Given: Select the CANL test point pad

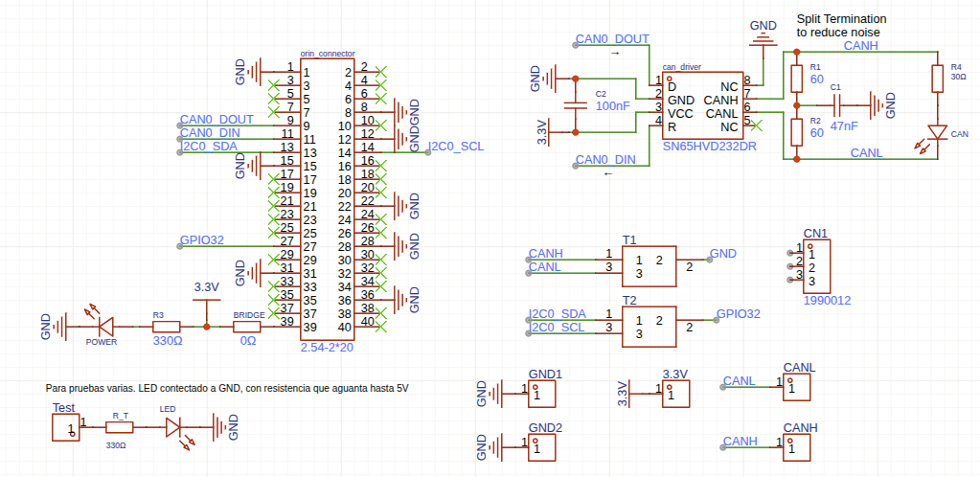Looking at the screenshot, I should [x=796, y=387].
